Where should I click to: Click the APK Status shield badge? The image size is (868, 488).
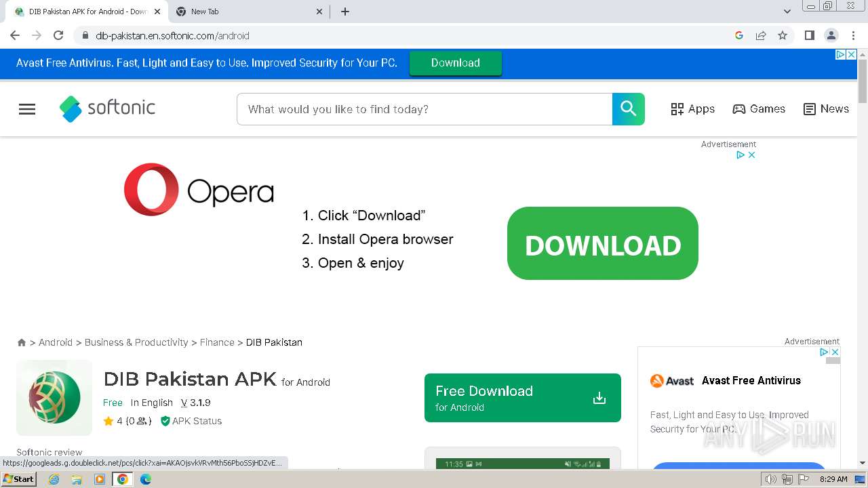165,421
